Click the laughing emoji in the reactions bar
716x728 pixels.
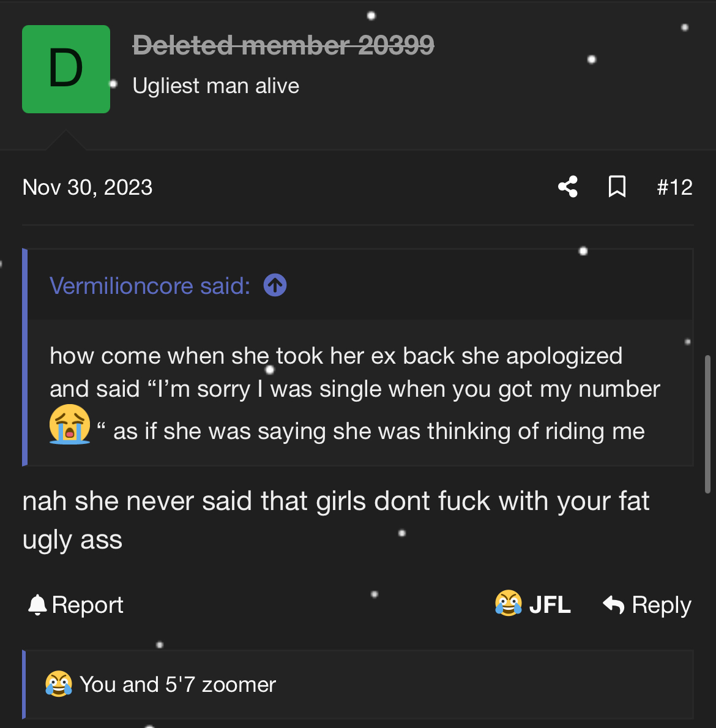coord(58,684)
